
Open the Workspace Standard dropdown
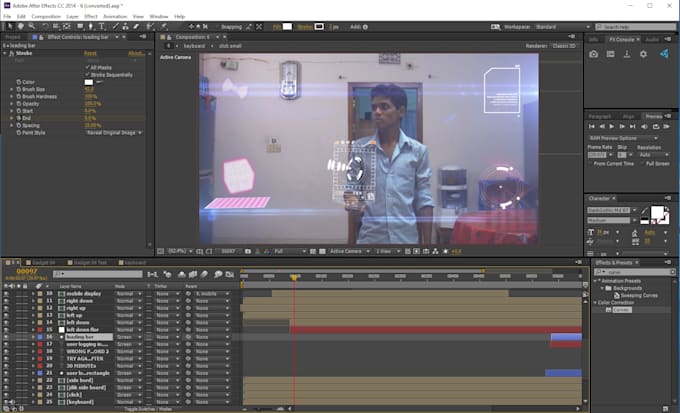[x=562, y=27]
